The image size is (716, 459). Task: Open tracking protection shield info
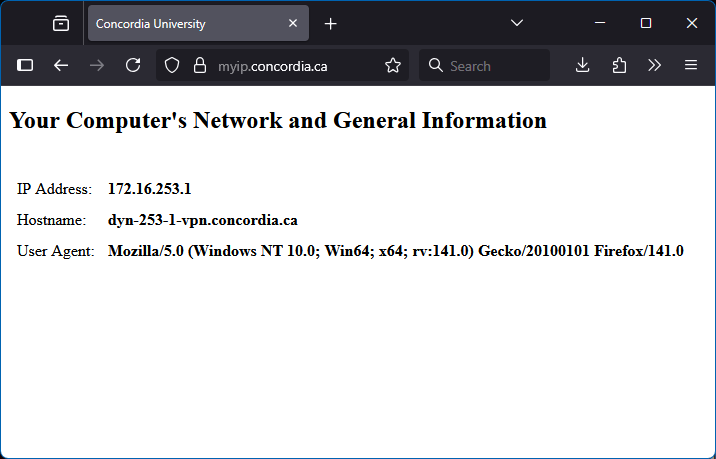(x=172, y=66)
